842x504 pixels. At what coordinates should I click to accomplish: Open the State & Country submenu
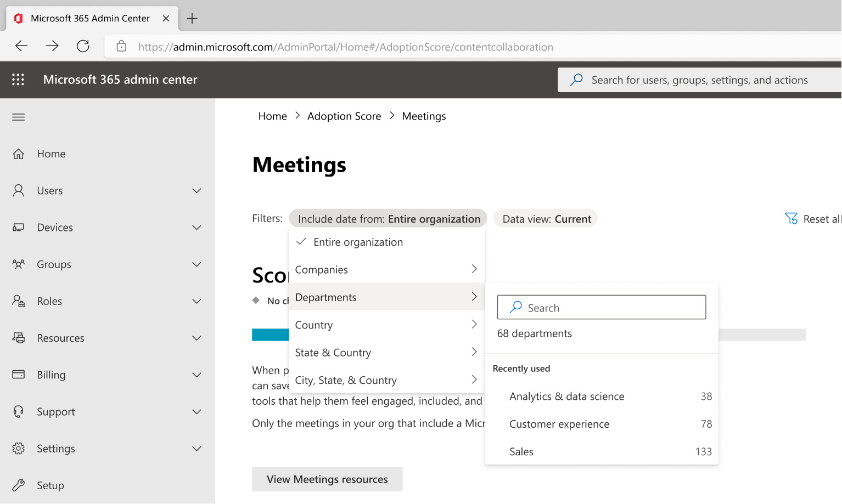tap(387, 352)
